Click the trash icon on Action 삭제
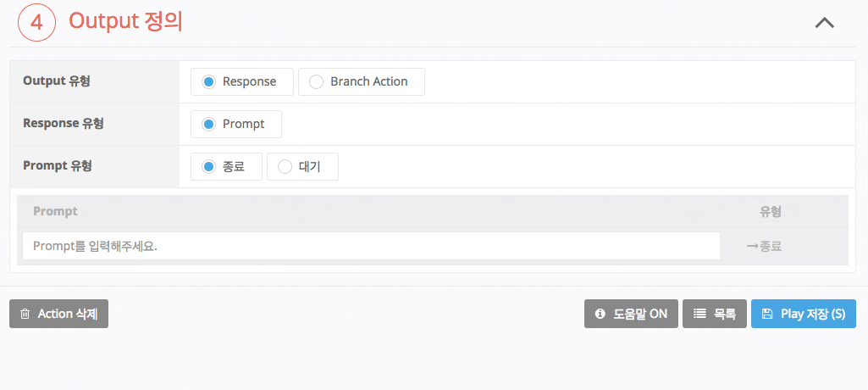The width and height of the screenshot is (868, 390). point(25,314)
